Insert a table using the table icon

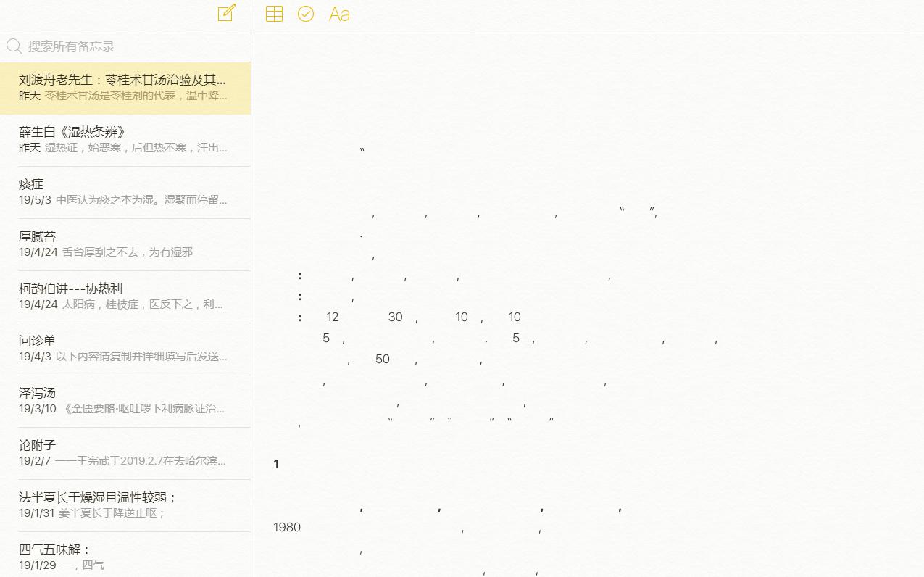click(274, 14)
